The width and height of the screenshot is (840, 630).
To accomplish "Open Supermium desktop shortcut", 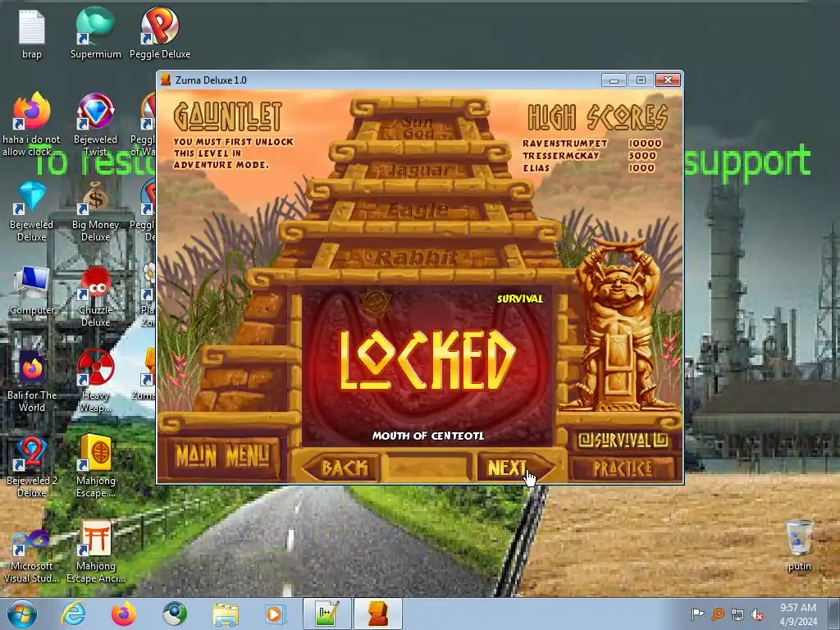I will [x=95, y=33].
